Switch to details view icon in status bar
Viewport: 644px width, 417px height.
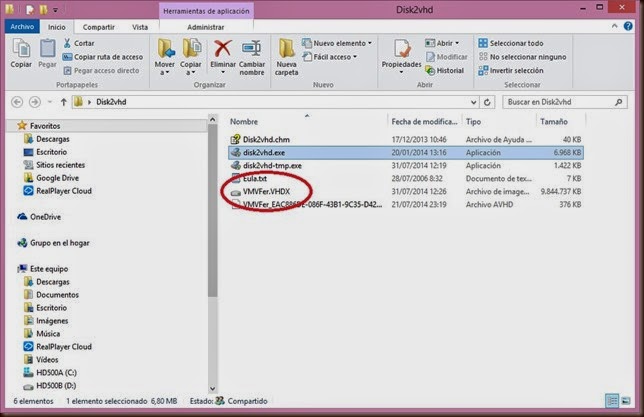(x=612, y=401)
